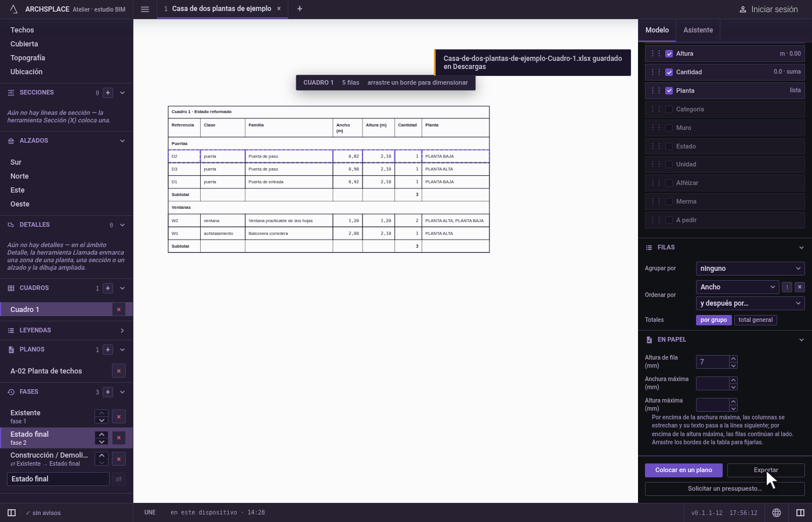812x522 pixels.
Task: Collapse the FILAS section
Action: (802, 248)
